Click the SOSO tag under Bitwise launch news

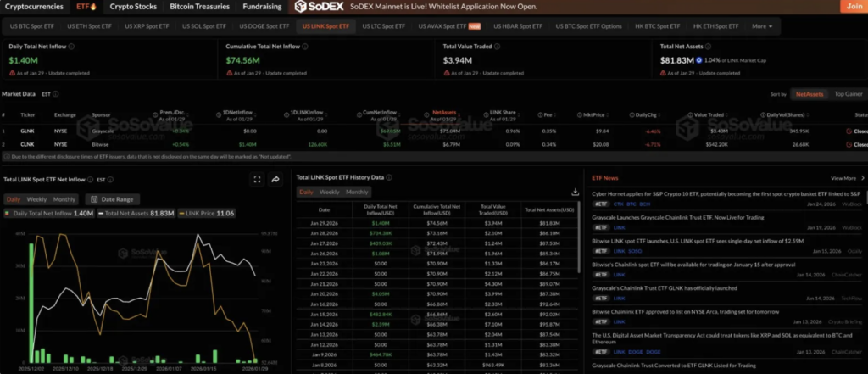[635, 251]
